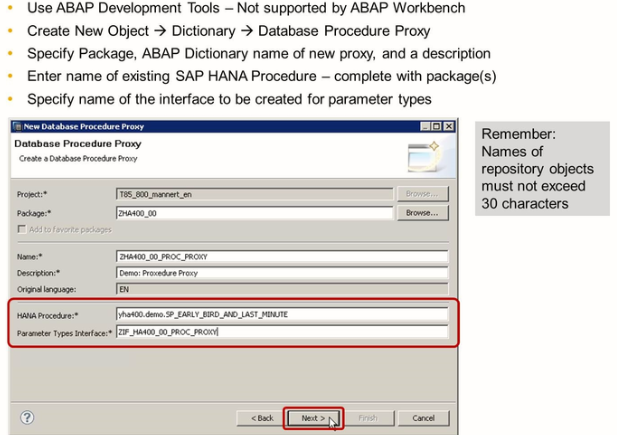The image size is (617, 435).
Task: Select the Name field containing ZHA400_00_PROC_PROXY
Action: click(x=280, y=256)
